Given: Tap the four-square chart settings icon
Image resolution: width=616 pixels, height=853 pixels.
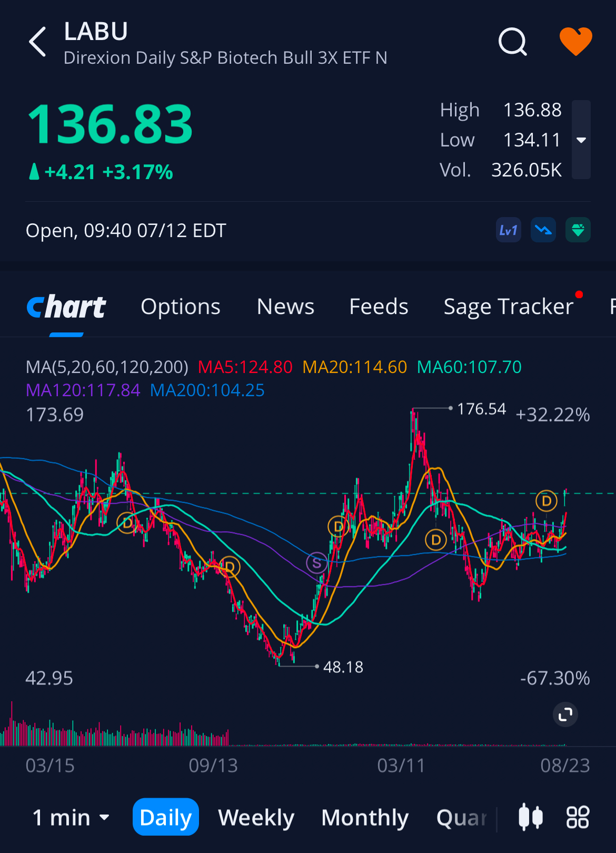Looking at the screenshot, I should (x=578, y=817).
